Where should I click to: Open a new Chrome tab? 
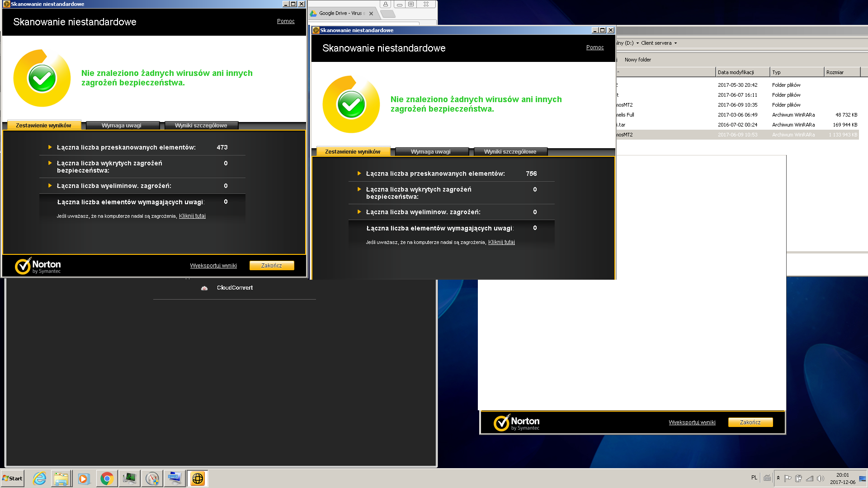388,14
